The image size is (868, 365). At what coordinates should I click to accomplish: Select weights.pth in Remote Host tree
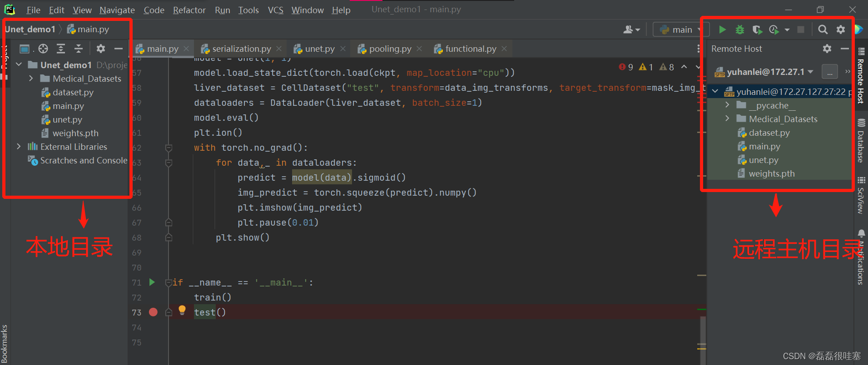point(771,173)
